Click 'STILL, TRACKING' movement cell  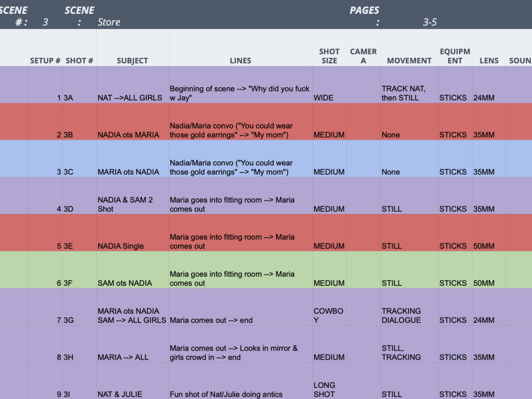pos(409,344)
